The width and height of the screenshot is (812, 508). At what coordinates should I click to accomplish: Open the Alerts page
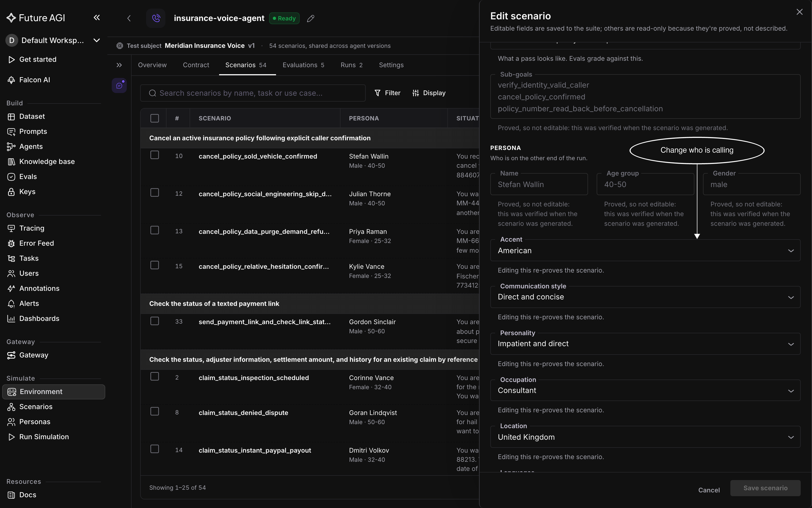pyautogui.click(x=29, y=304)
